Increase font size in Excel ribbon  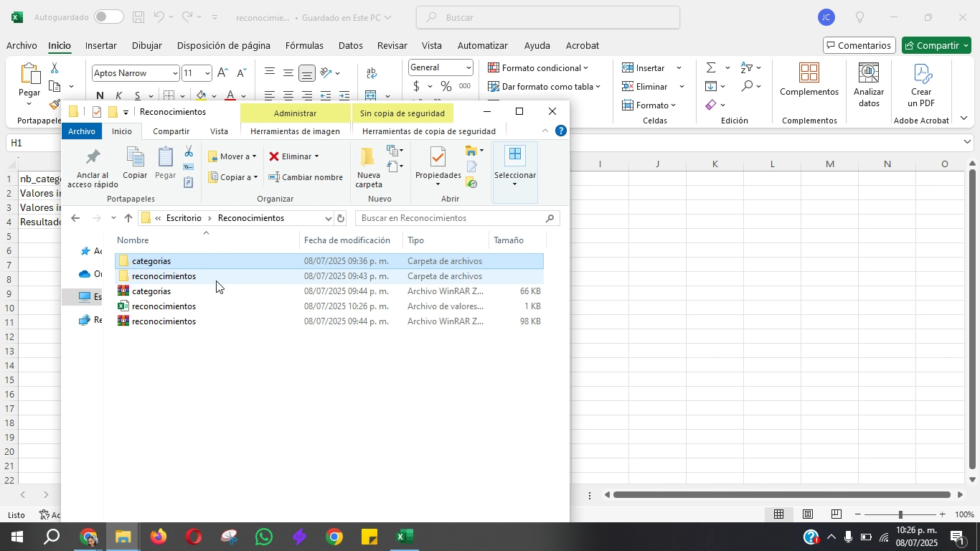pyautogui.click(x=223, y=73)
